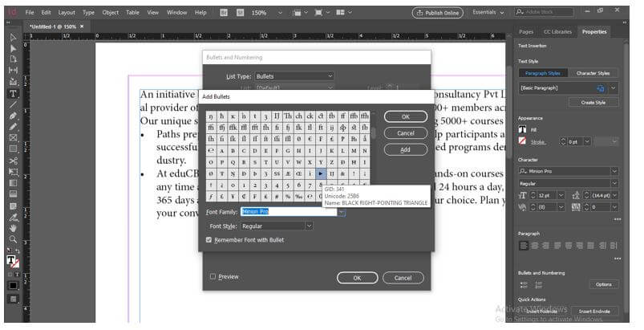This screenshot has height=330, width=644.
Task: Open the Object menu
Action: pyautogui.click(x=110, y=12)
